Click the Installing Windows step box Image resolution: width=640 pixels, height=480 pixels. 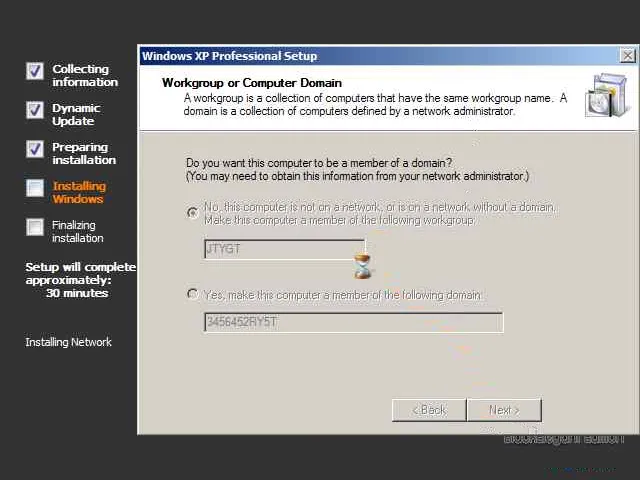[35, 188]
